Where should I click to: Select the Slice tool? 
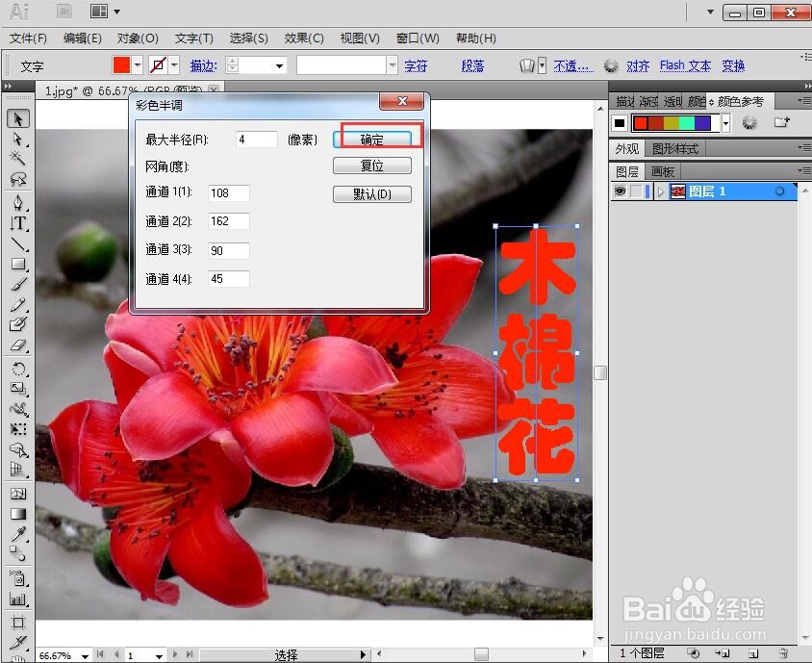point(18,642)
